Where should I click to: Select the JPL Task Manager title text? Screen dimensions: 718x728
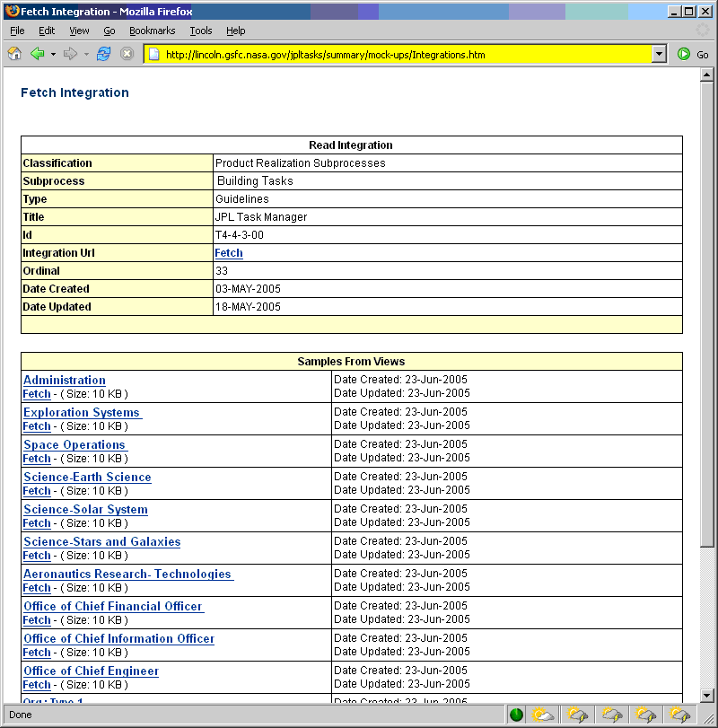[261, 217]
